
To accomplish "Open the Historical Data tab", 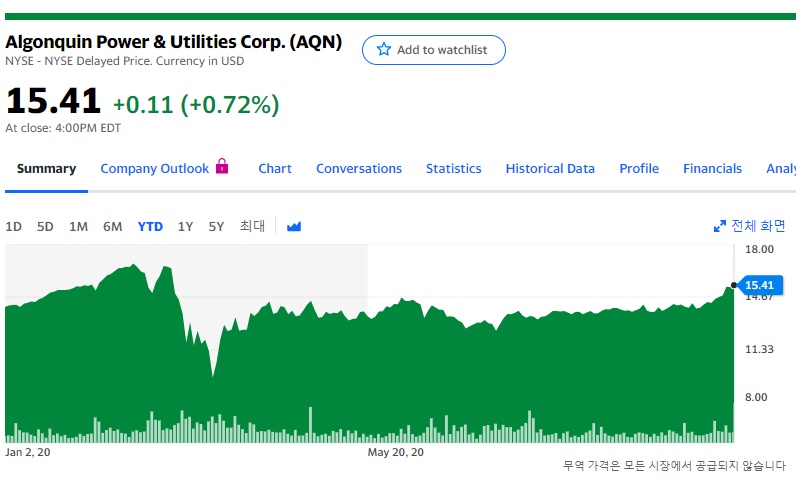I will click(550, 169).
